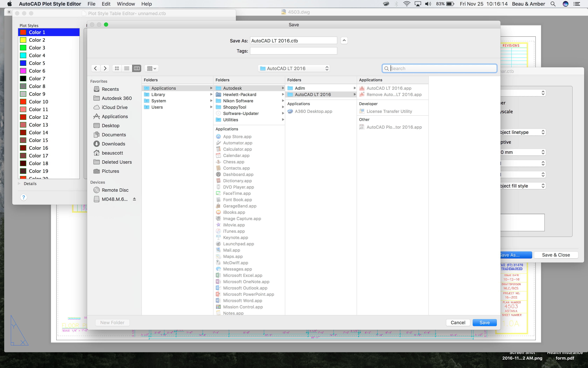Click the blue Save button
Screen dimensions: 588x368
click(x=485, y=322)
